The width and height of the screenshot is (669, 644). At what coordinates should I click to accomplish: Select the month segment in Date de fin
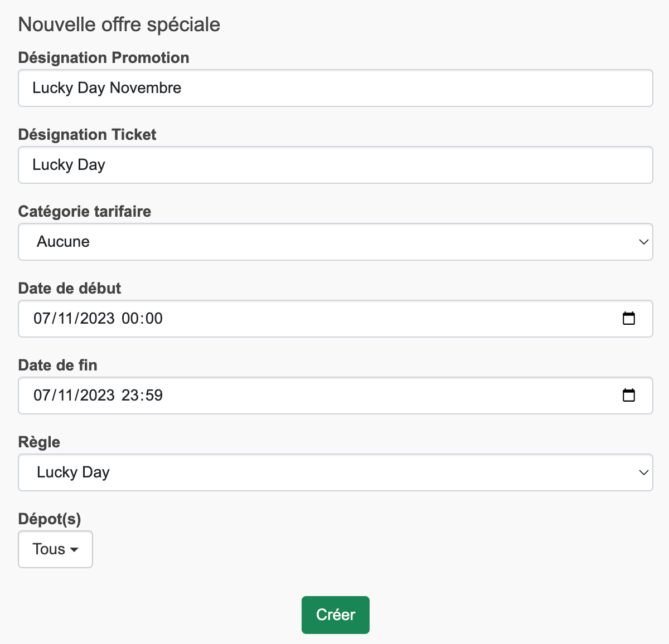65,396
